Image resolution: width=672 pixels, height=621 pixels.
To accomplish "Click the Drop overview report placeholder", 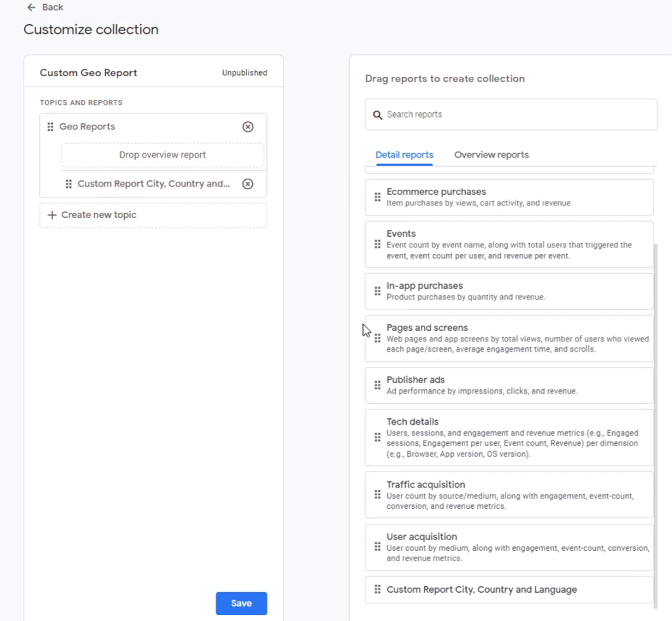I will 161,155.
